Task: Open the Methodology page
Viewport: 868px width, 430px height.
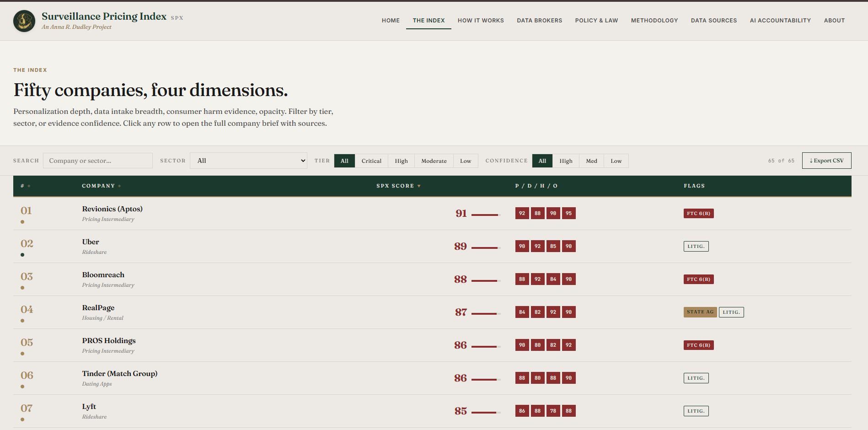Action: coord(654,21)
